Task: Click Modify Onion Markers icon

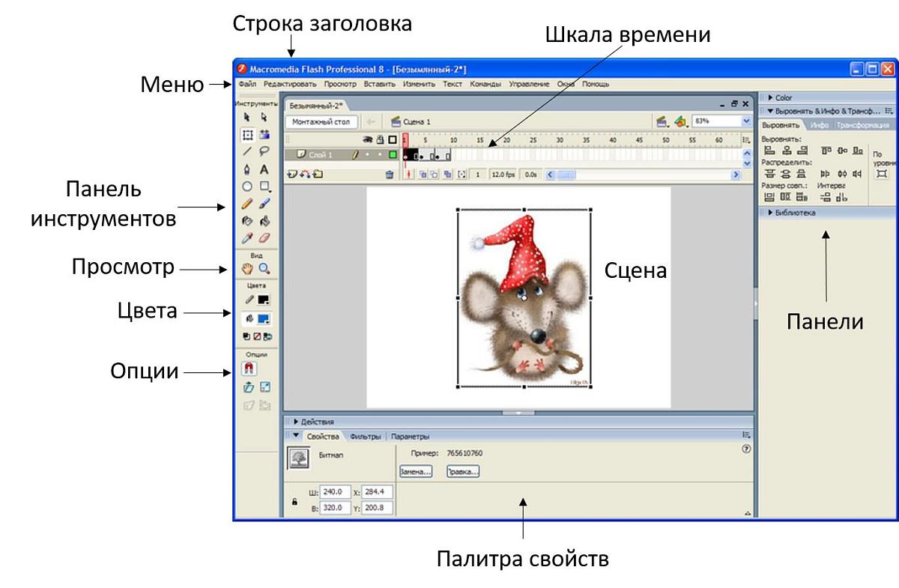Action: pyautogui.click(x=461, y=175)
